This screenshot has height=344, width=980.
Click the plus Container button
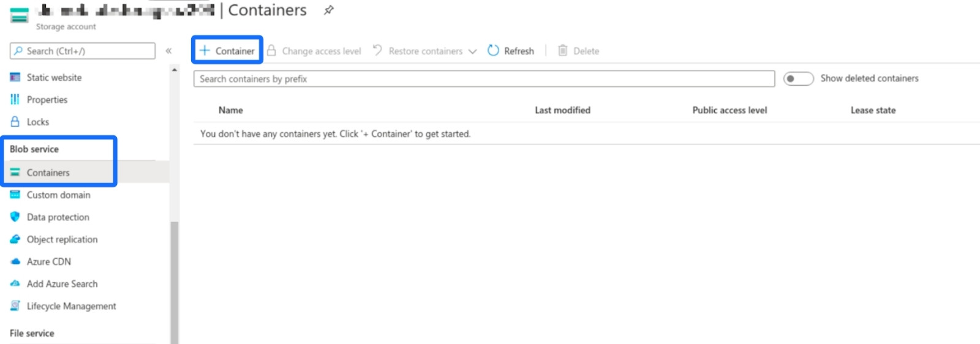click(x=227, y=51)
